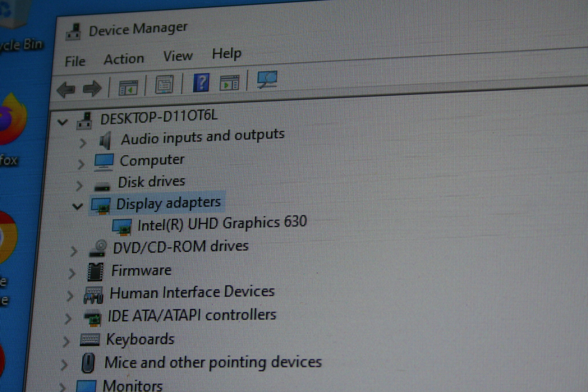Screen dimensions: 588x392
Task: Click Show/Hide Console Tree toolbar icon
Action: 128,88
